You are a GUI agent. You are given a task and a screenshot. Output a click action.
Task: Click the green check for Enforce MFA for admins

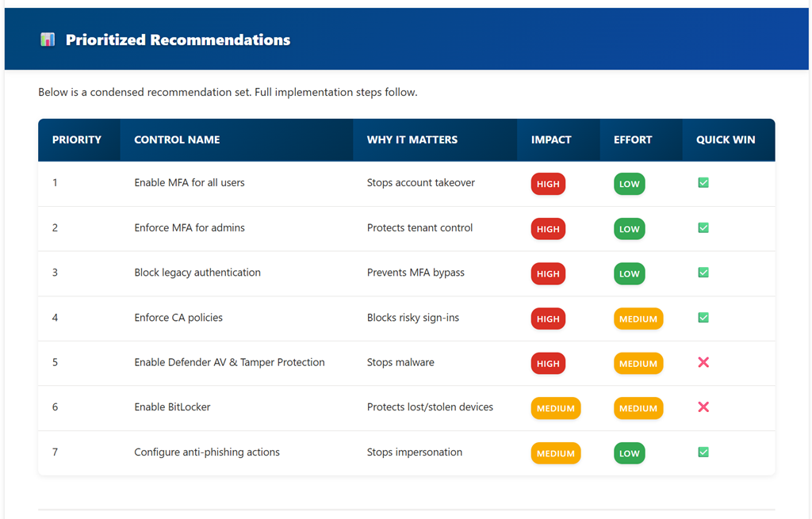click(x=703, y=228)
